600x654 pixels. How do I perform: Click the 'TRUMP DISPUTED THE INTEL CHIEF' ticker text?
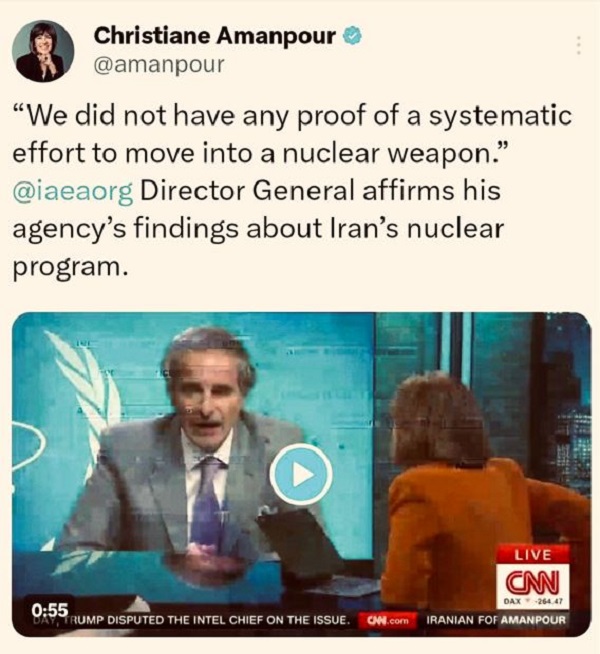pyautogui.click(x=190, y=620)
